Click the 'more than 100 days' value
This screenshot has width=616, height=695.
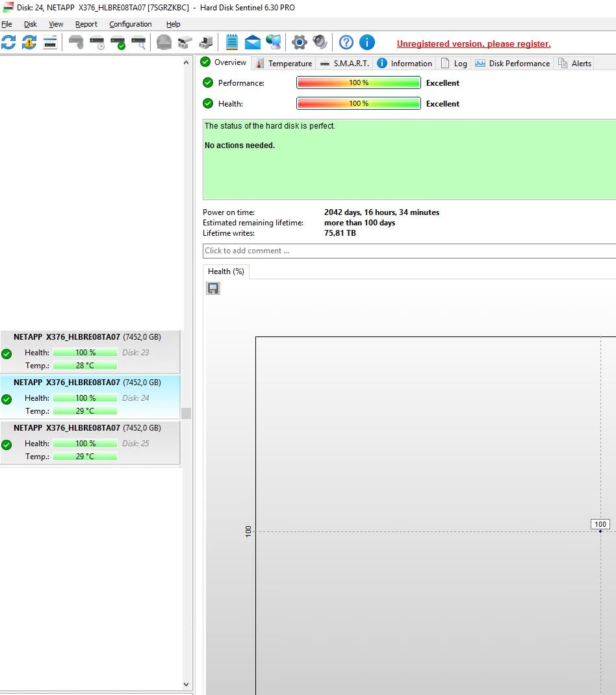[x=360, y=223]
